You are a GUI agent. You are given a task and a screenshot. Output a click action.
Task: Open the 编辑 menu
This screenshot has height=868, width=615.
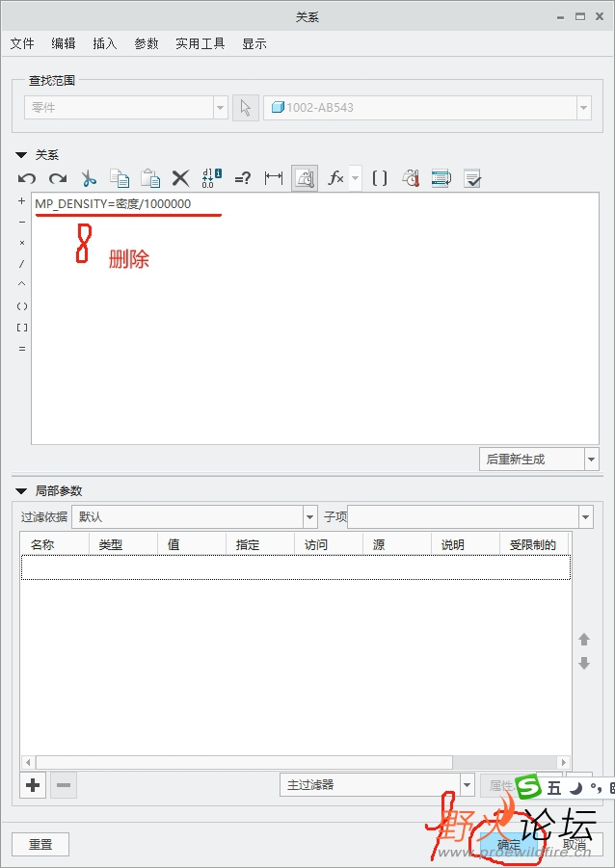click(64, 43)
